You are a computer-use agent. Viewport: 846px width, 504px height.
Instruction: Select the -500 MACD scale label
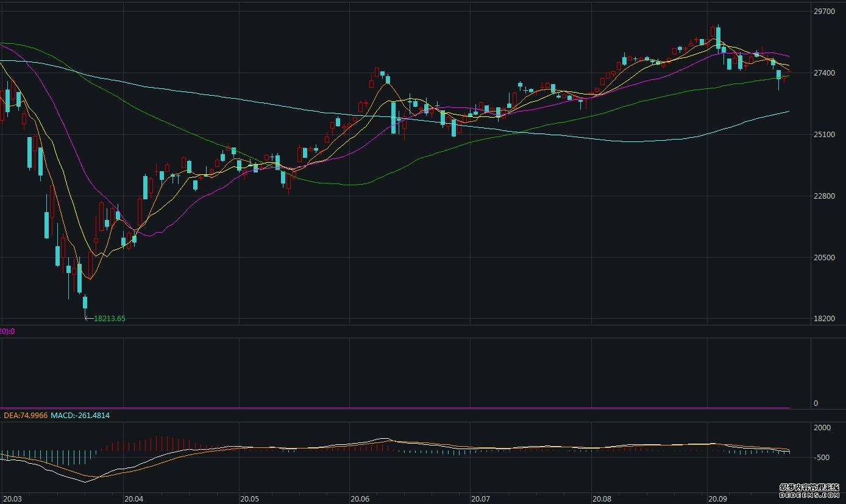click(821, 458)
